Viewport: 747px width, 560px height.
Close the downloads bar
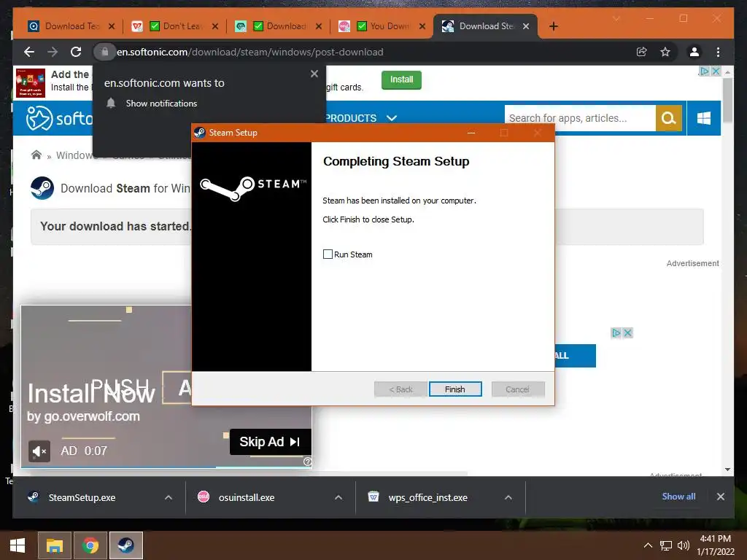click(720, 497)
